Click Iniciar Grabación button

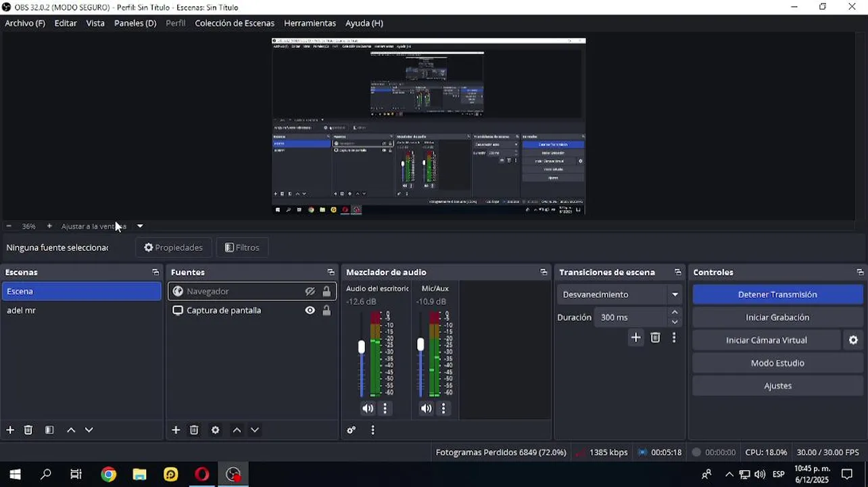[777, 317]
